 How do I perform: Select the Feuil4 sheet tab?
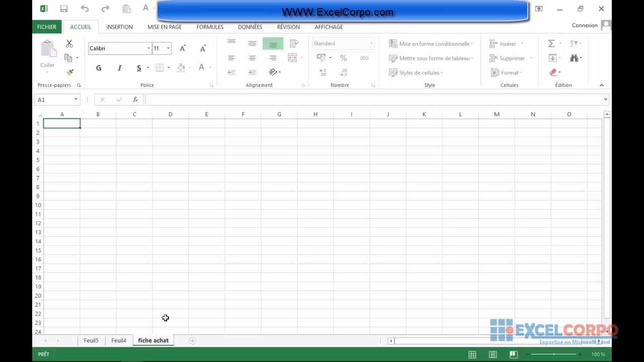[x=119, y=340]
